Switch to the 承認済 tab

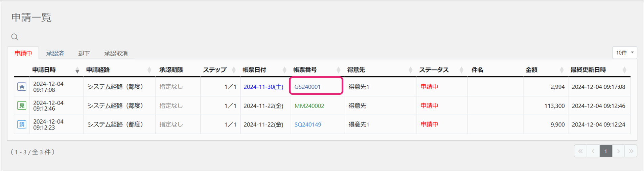55,53
